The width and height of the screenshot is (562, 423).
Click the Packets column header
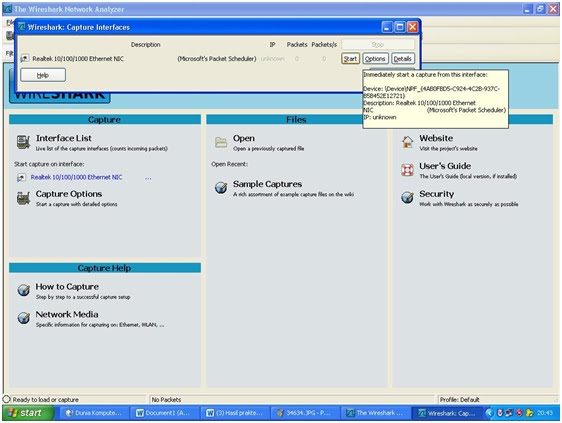[x=297, y=44]
